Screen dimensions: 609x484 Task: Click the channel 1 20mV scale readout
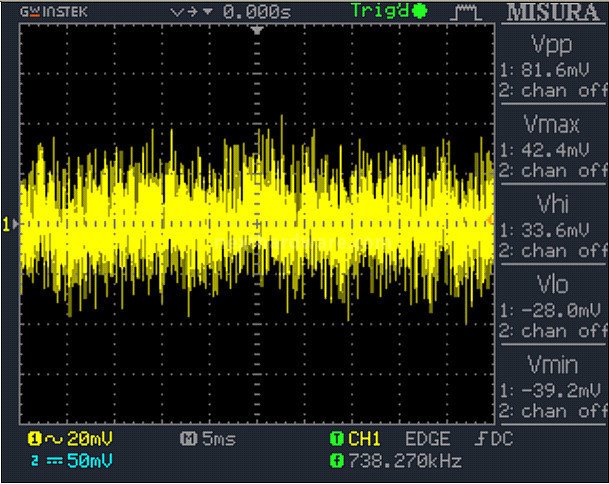[x=90, y=439]
